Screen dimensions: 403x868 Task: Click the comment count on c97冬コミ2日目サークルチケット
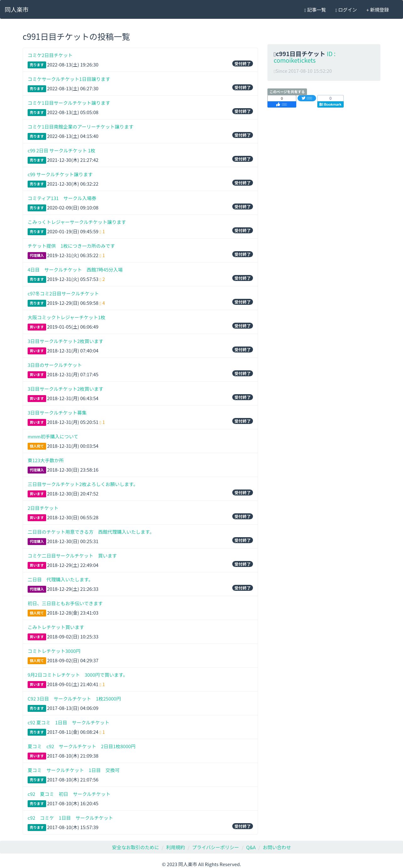[x=102, y=303]
